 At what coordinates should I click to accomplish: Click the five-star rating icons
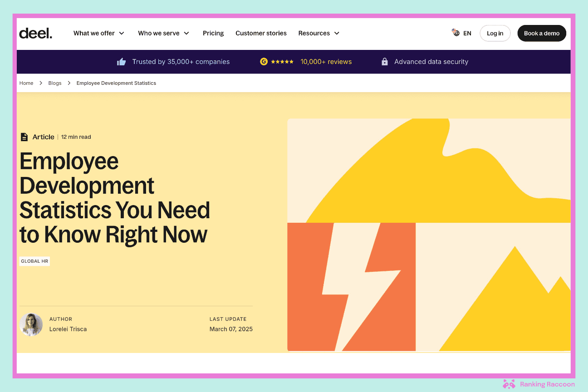coord(282,62)
